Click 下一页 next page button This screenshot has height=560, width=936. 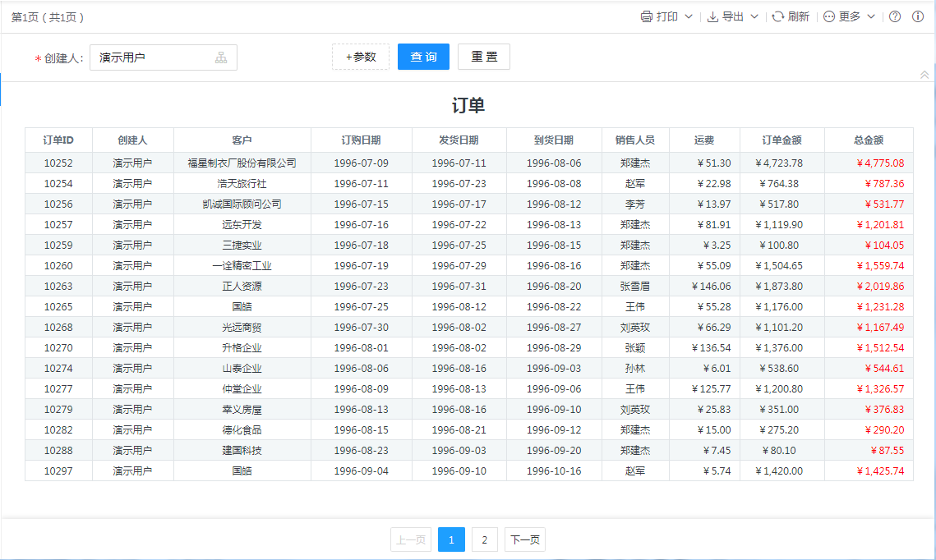pos(525,539)
